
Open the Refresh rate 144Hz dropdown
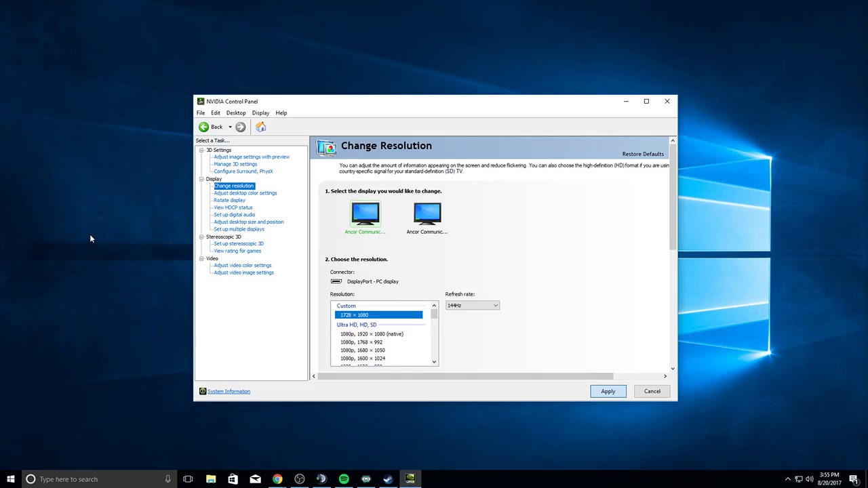pos(472,306)
